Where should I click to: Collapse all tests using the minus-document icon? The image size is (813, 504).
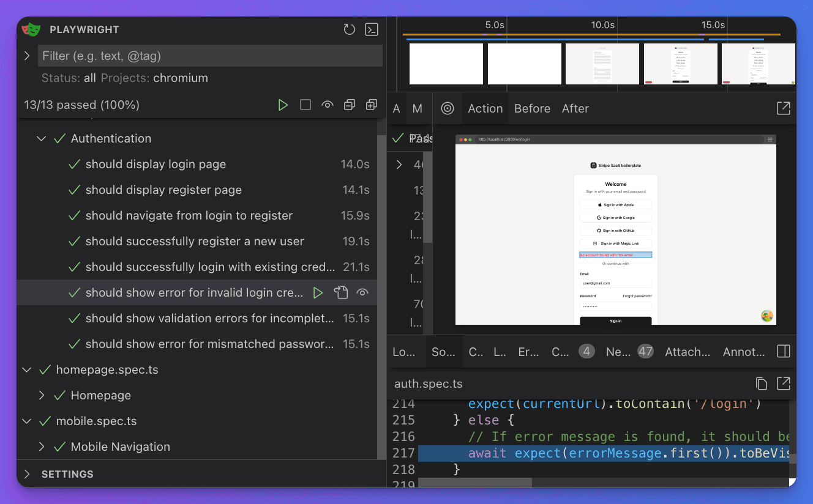(x=349, y=105)
